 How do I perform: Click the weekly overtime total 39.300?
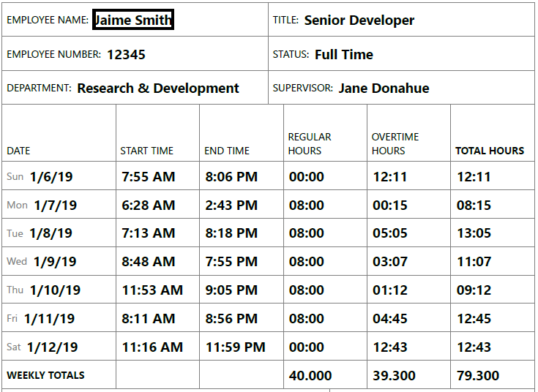(x=394, y=375)
